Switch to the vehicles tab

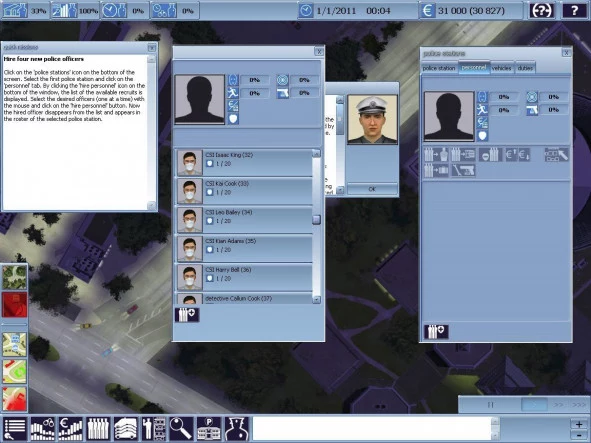tap(502, 68)
